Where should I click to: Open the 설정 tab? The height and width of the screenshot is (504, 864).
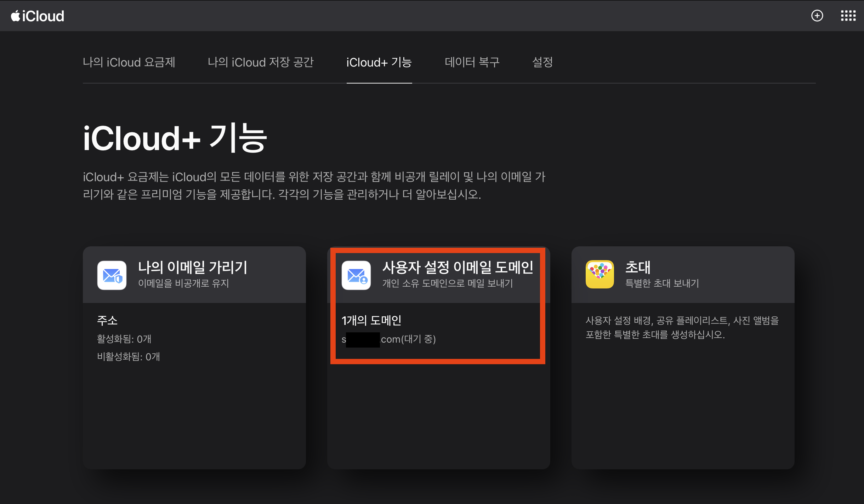coord(542,62)
